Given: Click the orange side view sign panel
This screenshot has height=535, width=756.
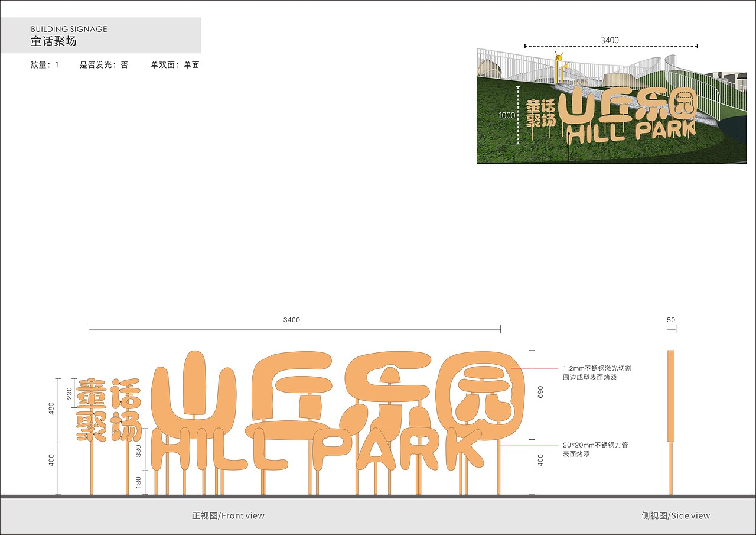Looking at the screenshot, I should click(x=671, y=396).
